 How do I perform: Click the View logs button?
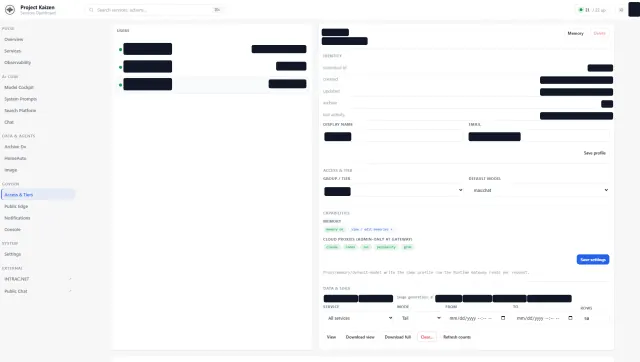tap(331, 337)
